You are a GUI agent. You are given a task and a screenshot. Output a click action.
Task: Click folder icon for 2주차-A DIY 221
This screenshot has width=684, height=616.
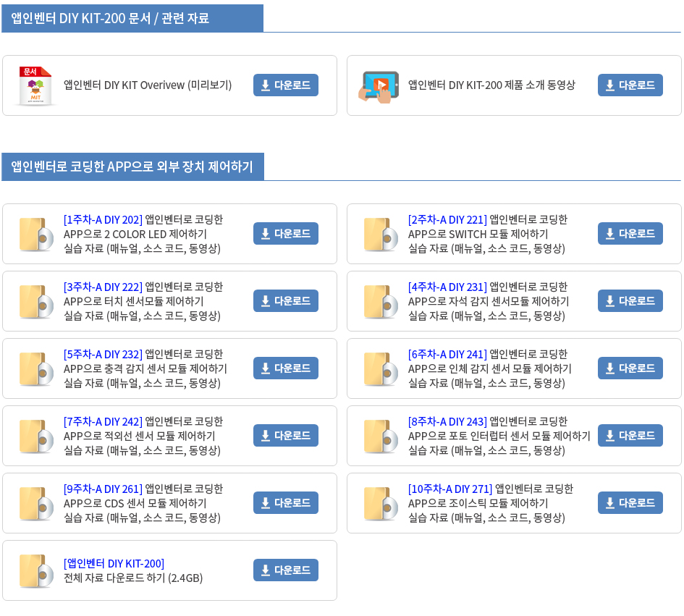[381, 235]
